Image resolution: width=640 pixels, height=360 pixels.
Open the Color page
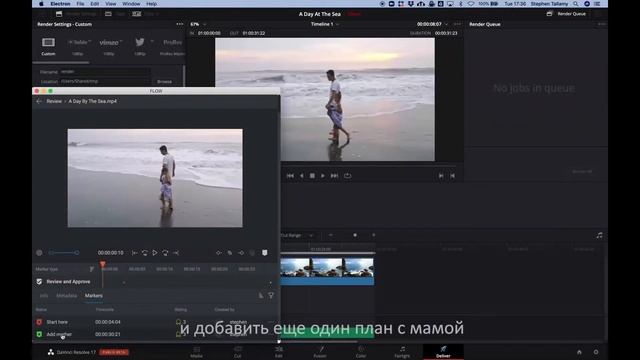pos(361,351)
